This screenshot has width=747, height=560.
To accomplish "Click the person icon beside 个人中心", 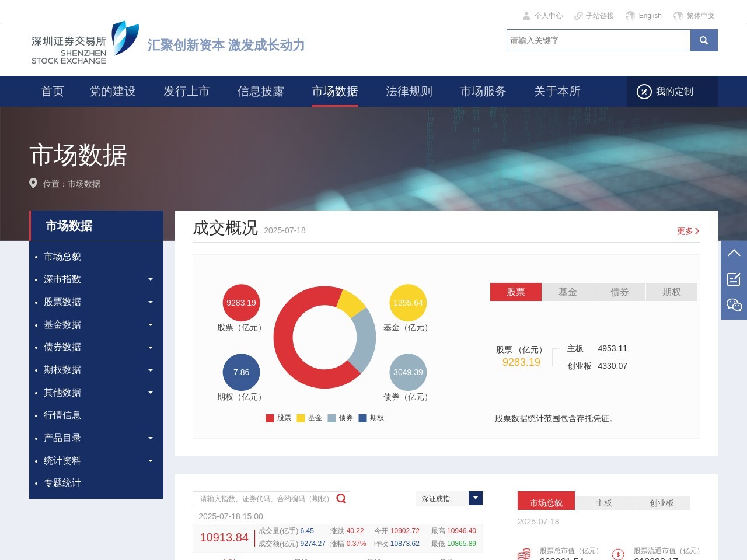I will [526, 16].
